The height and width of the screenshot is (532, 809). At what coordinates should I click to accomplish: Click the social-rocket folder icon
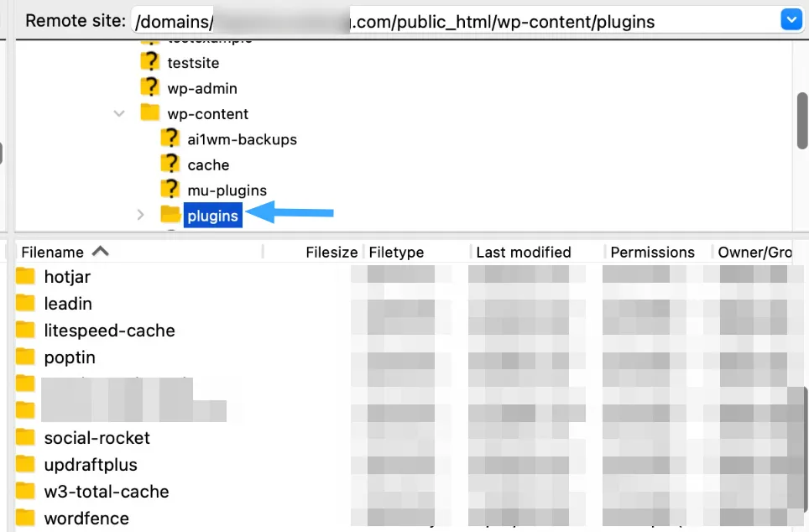(25, 437)
